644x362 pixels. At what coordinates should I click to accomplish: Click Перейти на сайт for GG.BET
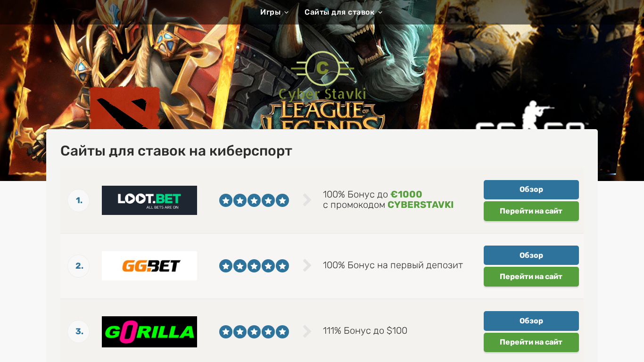pyautogui.click(x=531, y=277)
